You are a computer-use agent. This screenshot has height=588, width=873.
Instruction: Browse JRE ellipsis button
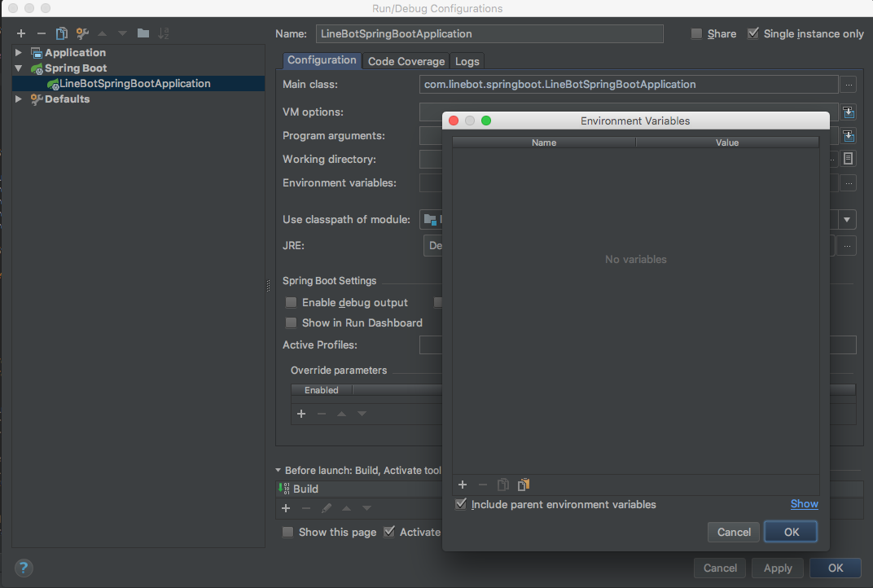(847, 246)
